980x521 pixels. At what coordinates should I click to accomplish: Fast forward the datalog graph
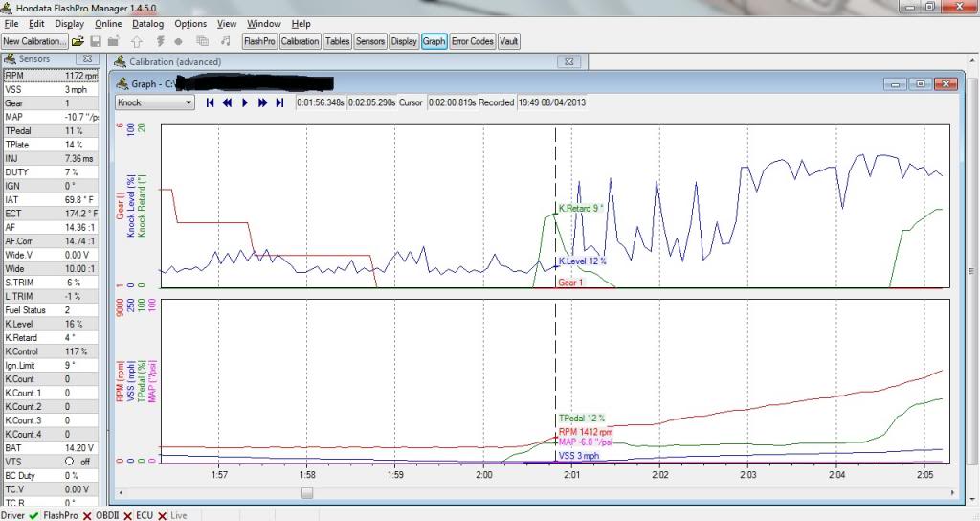click(262, 102)
